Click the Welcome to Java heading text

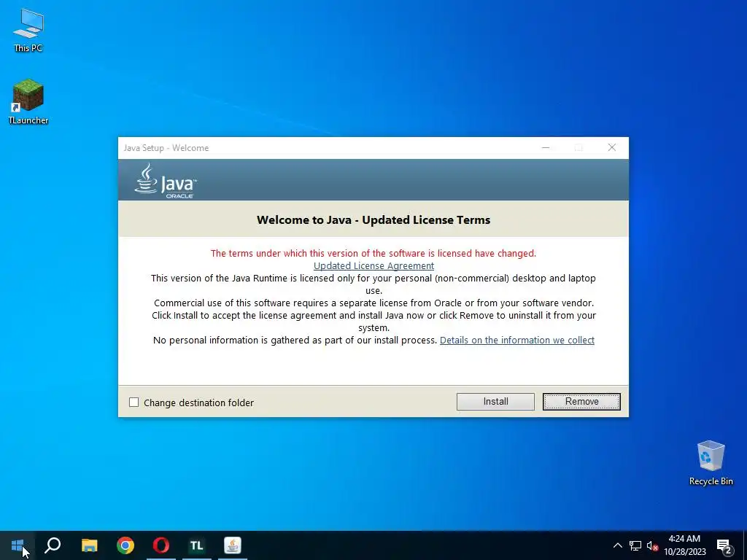[373, 220]
